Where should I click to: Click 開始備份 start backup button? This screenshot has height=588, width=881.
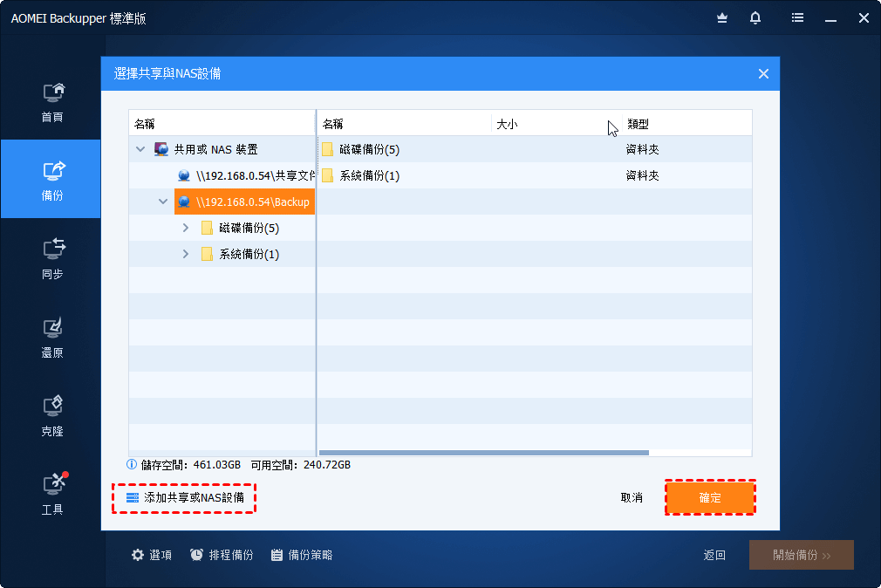[x=802, y=555]
